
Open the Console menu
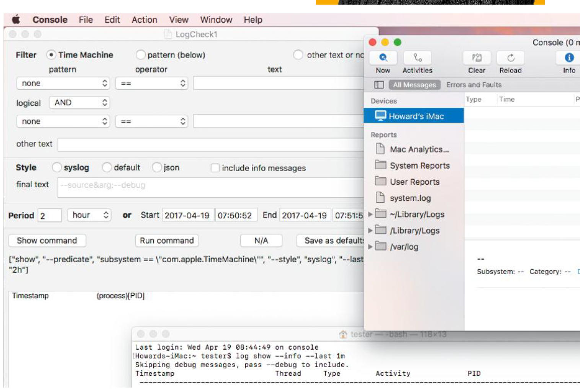[50, 20]
